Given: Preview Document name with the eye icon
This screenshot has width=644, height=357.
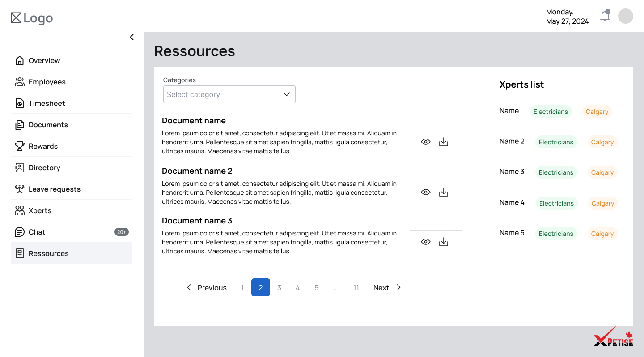Looking at the screenshot, I should [425, 141].
